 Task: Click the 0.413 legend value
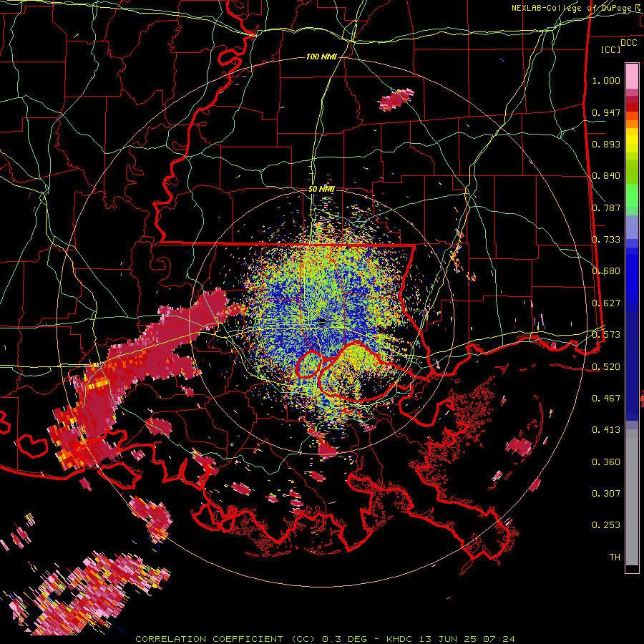(606, 430)
